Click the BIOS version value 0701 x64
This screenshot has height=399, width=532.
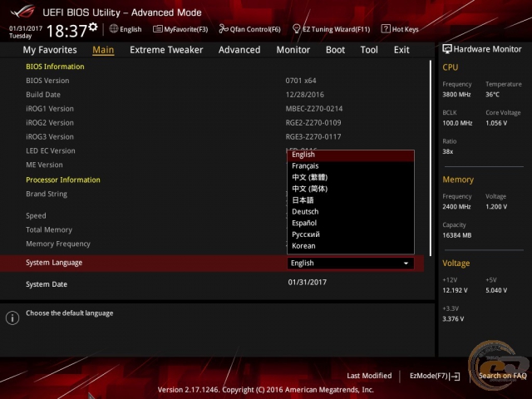(x=301, y=81)
